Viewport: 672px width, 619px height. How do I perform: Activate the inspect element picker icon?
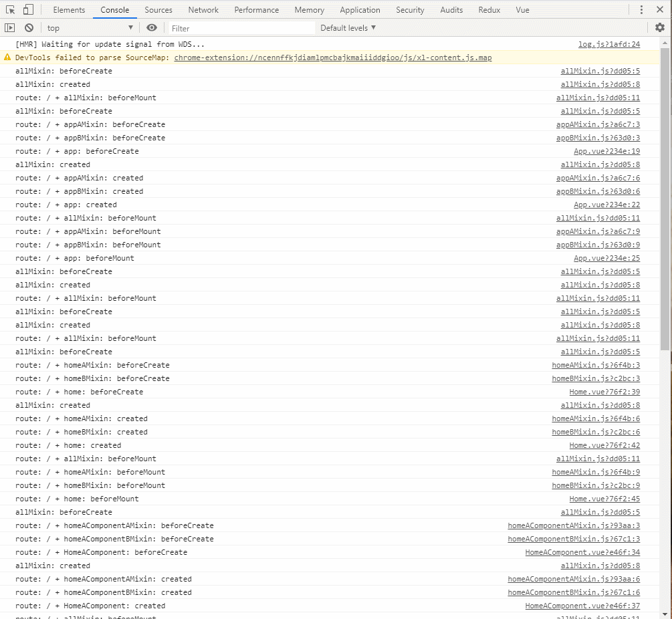pyautogui.click(x=10, y=9)
